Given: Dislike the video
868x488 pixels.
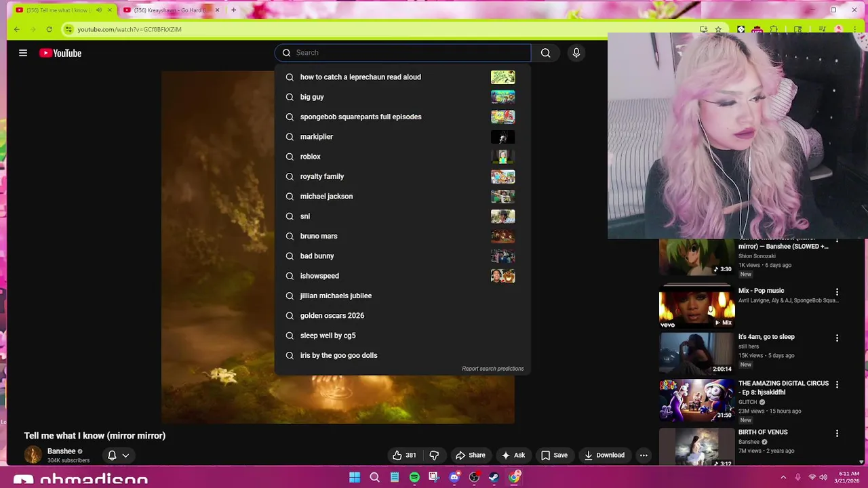Looking at the screenshot, I should (x=435, y=455).
